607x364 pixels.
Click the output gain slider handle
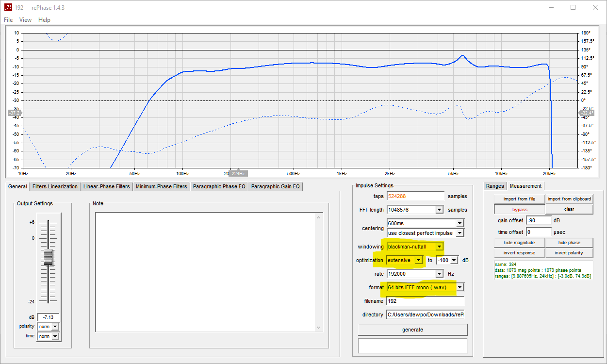point(48,258)
